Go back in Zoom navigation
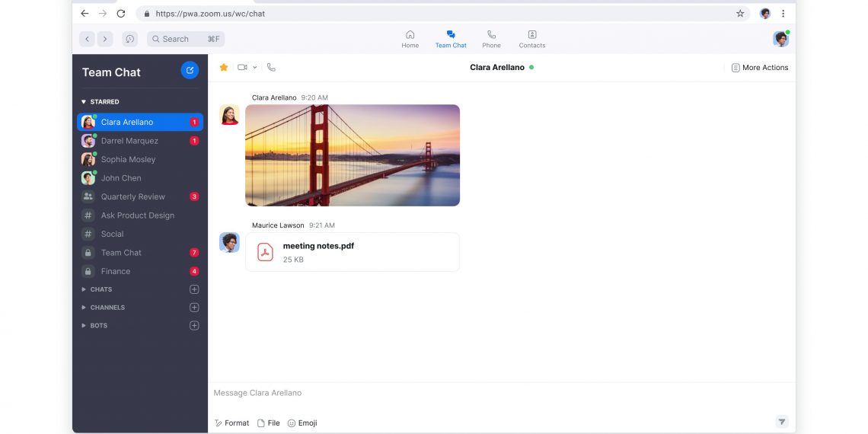This screenshot has width=868, height=434. pos(87,39)
